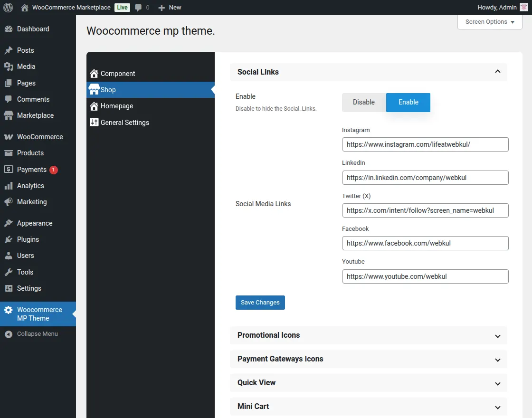Image resolution: width=532 pixels, height=418 pixels.
Task: Open the Screen Options dropdown
Action: 490,22
